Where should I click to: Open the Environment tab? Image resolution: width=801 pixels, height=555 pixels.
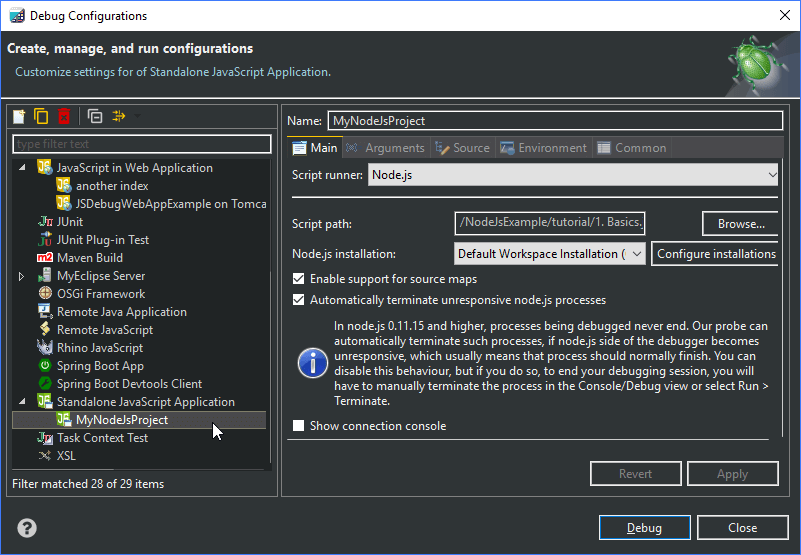tap(544, 148)
